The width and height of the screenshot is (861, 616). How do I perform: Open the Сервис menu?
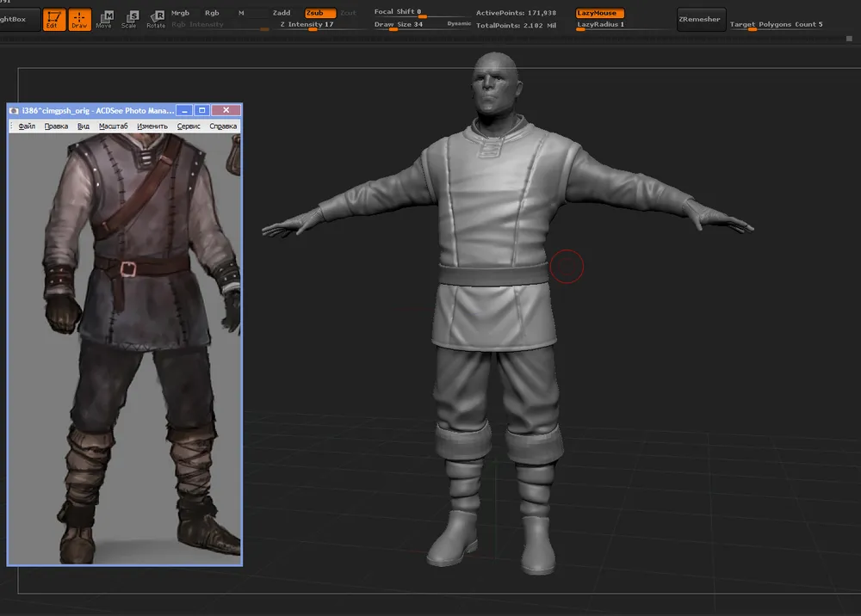pos(189,126)
